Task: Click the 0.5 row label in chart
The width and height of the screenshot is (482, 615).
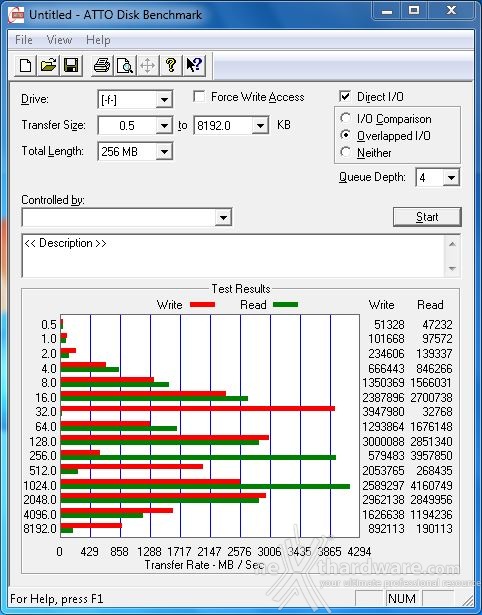Action: tap(49, 325)
